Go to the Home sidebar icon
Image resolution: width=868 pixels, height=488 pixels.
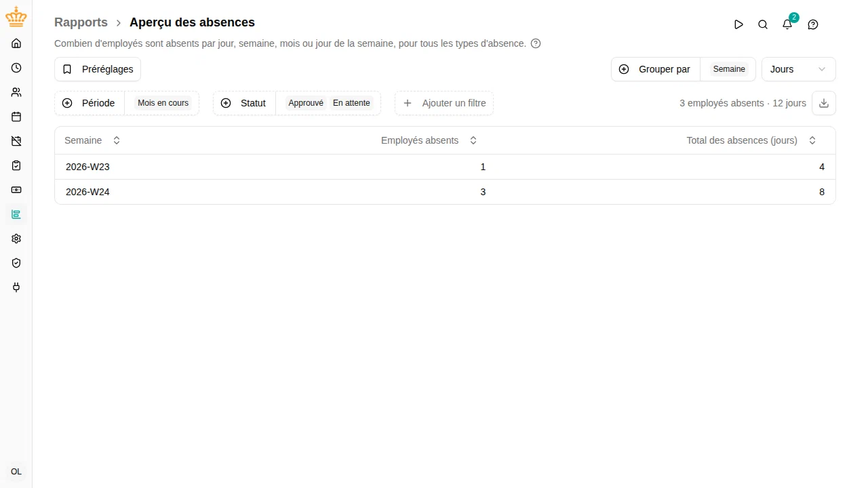(x=16, y=43)
